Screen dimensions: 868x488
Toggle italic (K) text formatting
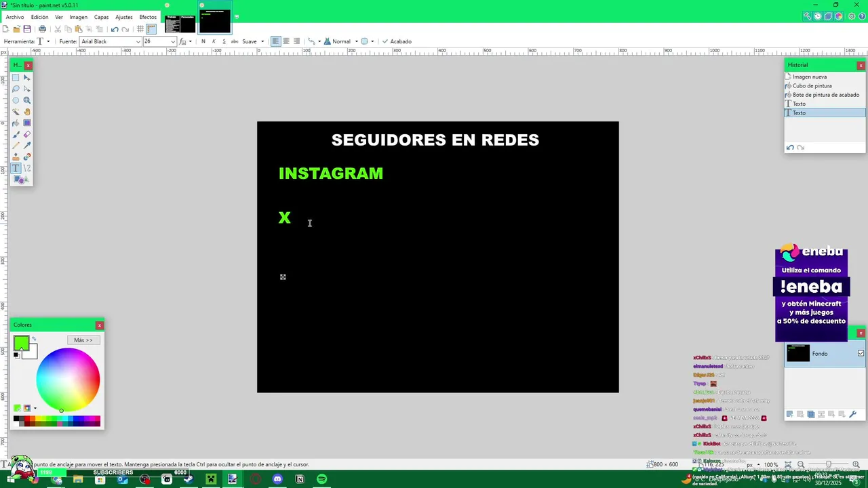click(x=214, y=41)
